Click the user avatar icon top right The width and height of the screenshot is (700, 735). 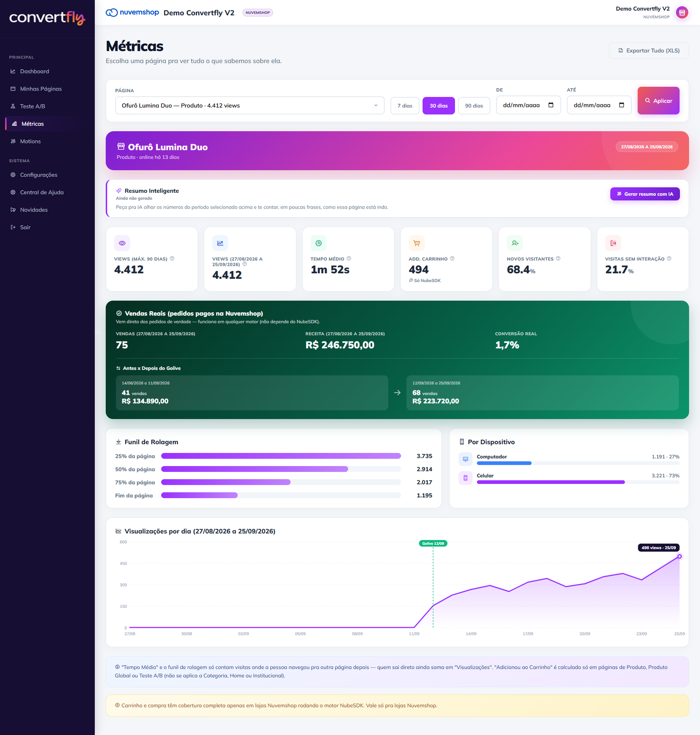[x=682, y=13]
